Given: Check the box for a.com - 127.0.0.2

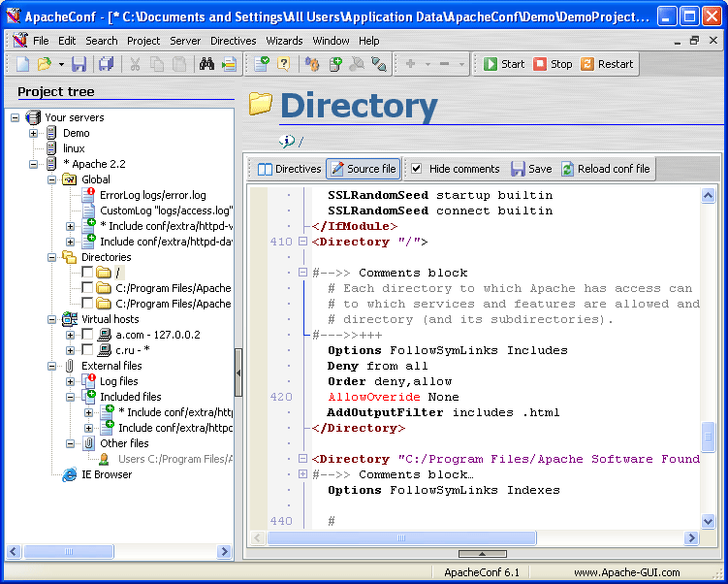Looking at the screenshot, I should click(x=87, y=335).
